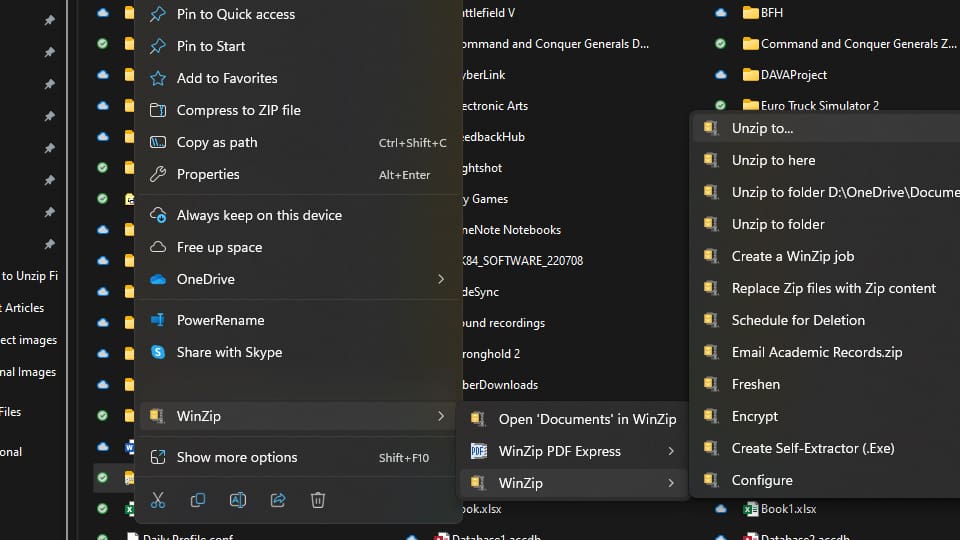Choose Free up space
Screen dimensions: 960x540
click(298, 247)
